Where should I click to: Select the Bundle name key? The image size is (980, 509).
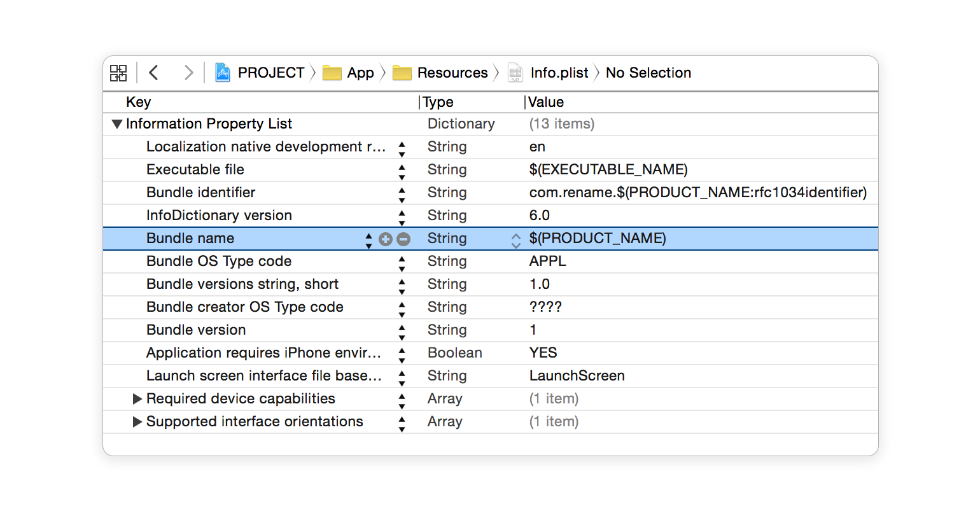pyautogui.click(x=190, y=239)
